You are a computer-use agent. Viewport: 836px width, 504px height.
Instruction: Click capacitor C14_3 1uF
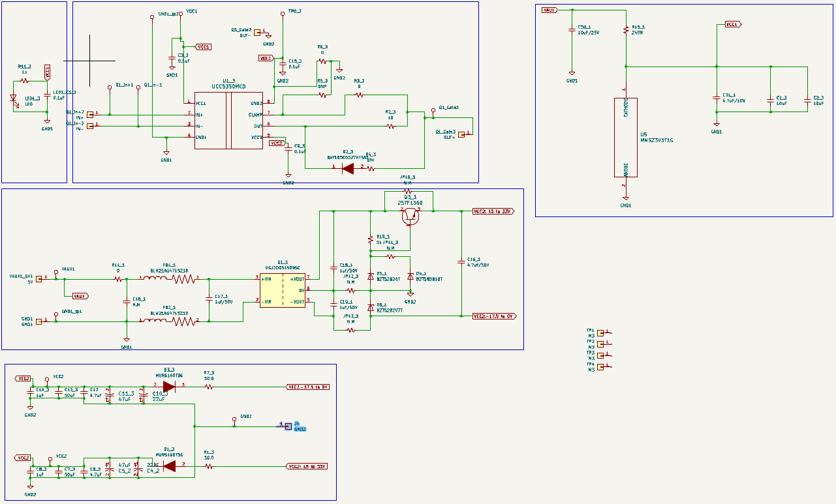30,393
